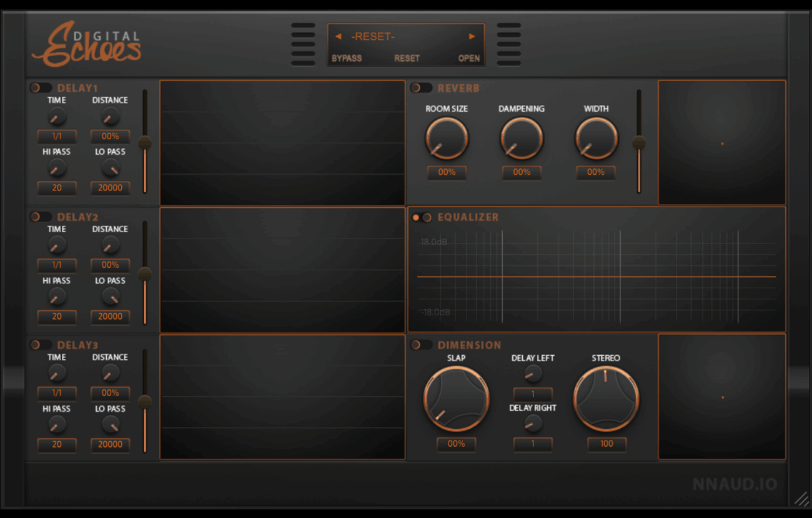This screenshot has height=518, width=812.
Task: Click the Width value field 00%
Action: pos(596,172)
